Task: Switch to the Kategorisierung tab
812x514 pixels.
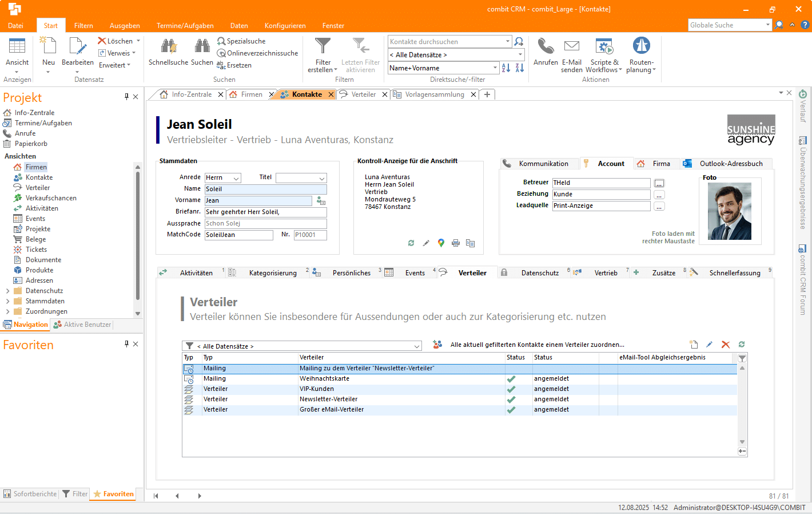Action: pyautogui.click(x=273, y=273)
